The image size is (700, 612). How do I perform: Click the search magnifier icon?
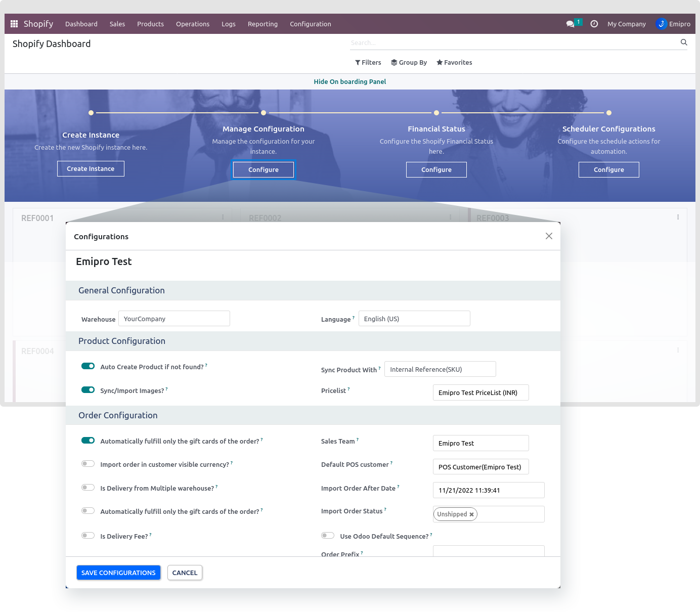pos(684,42)
